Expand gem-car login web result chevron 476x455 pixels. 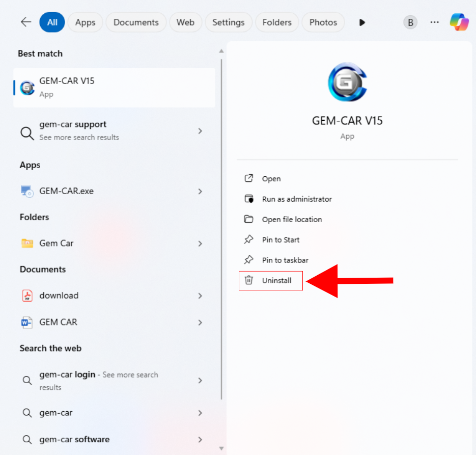200,381
